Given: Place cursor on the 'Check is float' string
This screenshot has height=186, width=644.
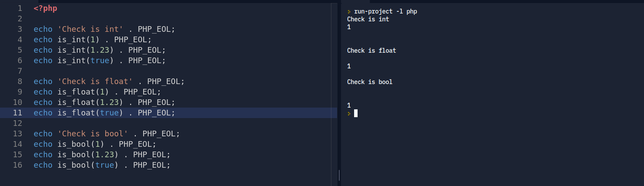Looking at the screenshot, I should pyautogui.click(x=95, y=81).
